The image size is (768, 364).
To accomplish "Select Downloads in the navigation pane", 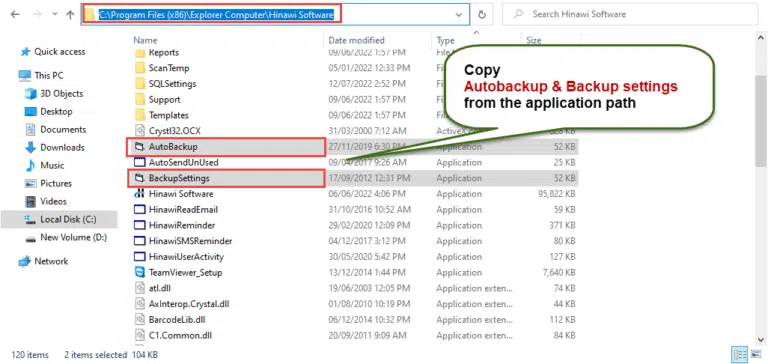I will click(x=62, y=147).
